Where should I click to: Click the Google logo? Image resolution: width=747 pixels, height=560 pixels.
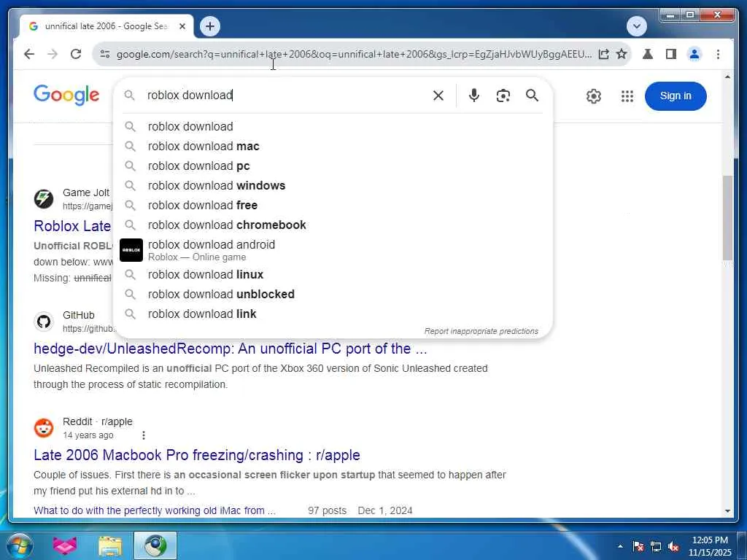click(x=66, y=96)
